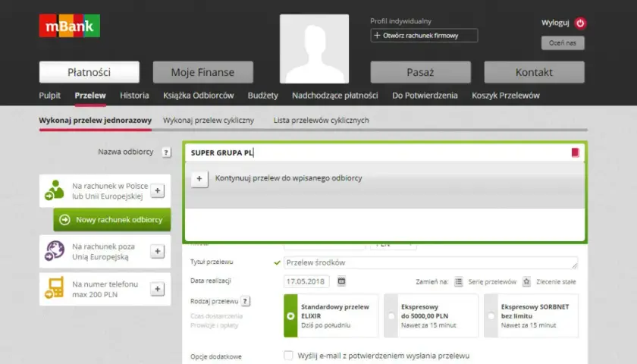Click the red Wyloguj power icon
The height and width of the screenshot is (364, 637).
pos(580,24)
